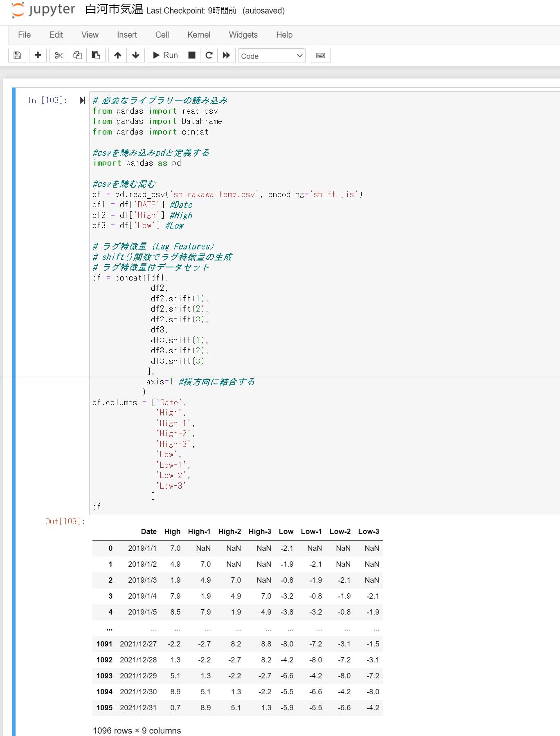Screen dimensions: 560x736
Task: Open the Insert menu
Action: 127,35
